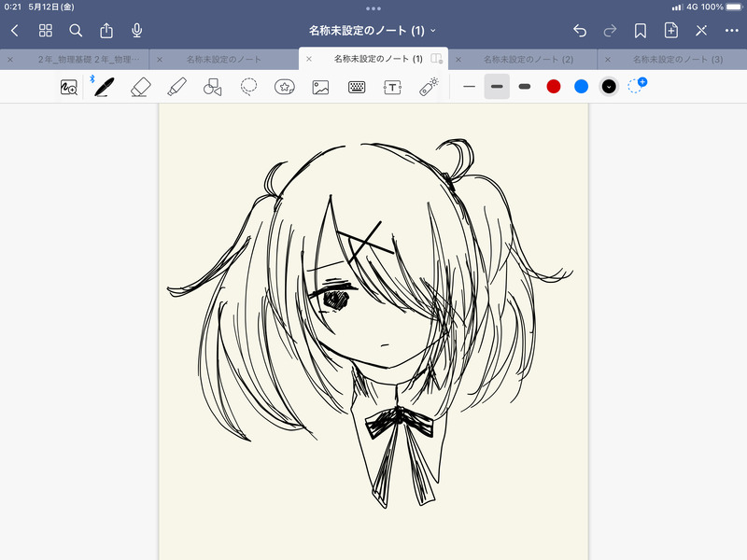Bookmark the current page
747x560 pixels.
coord(641,31)
